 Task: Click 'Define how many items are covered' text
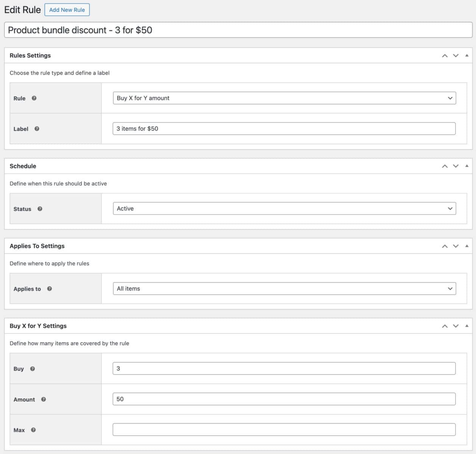(69, 344)
